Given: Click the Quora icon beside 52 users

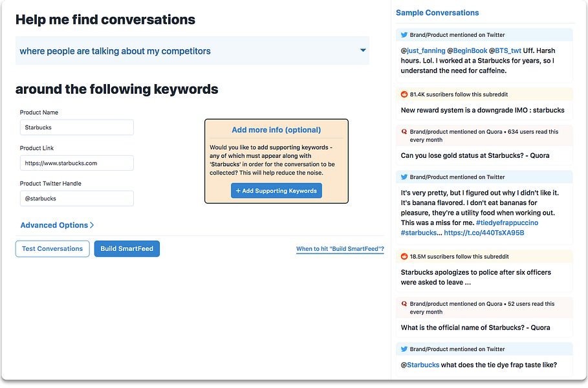Looking at the screenshot, I should point(404,304).
